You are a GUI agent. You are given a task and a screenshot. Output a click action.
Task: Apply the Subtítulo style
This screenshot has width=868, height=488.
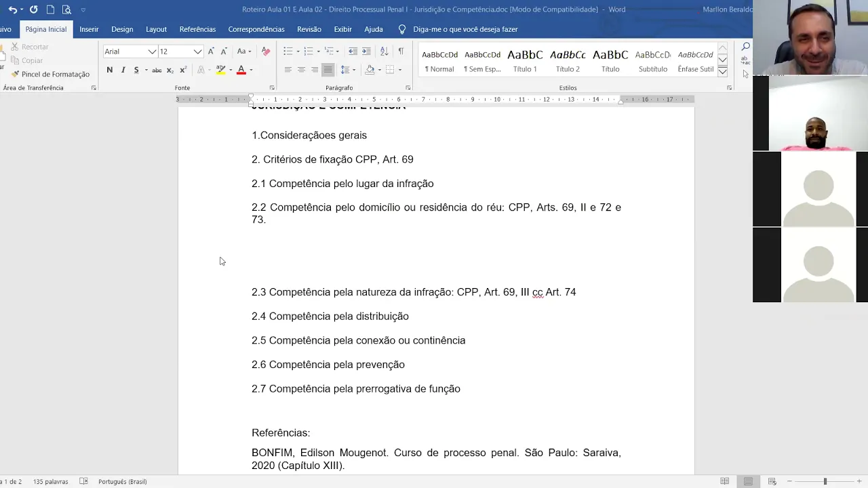click(x=653, y=60)
